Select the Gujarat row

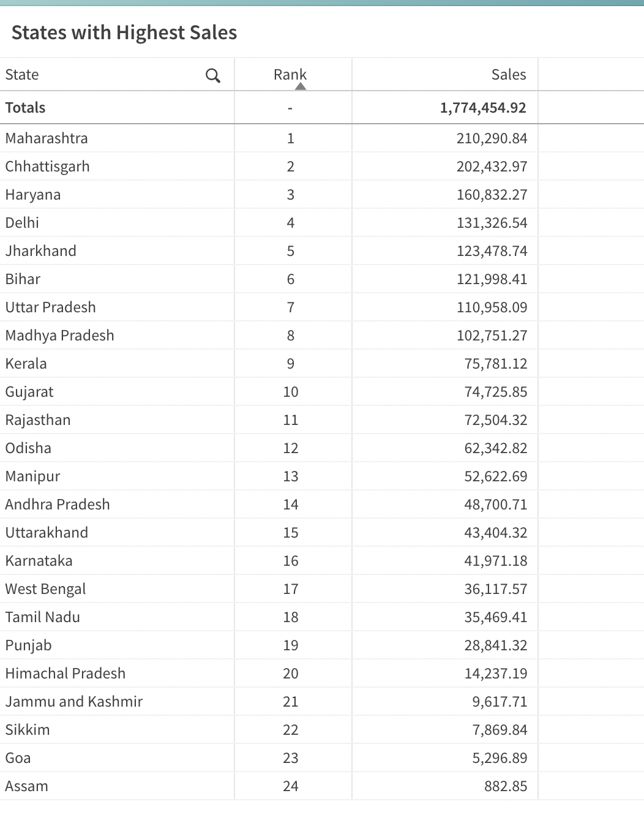(29, 391)
